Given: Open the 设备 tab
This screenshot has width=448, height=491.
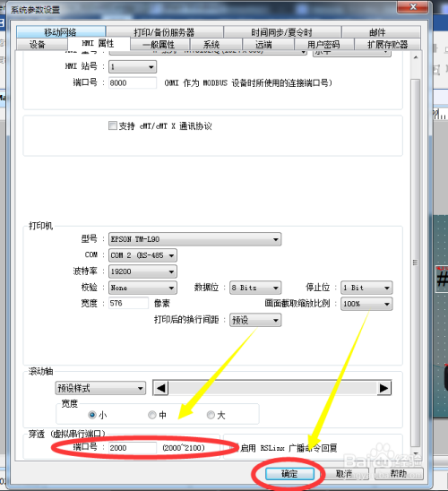Looking at the screenshot, I should [41, 44].
